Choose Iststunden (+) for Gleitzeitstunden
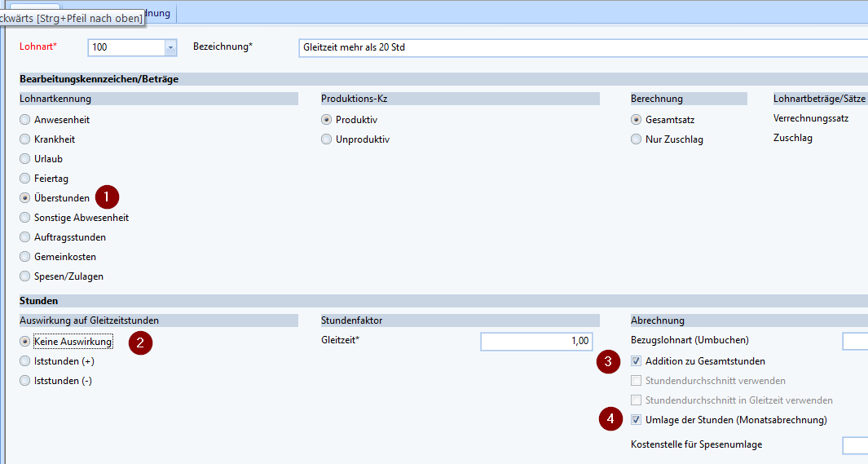Image resolution: width=868 pixels, height=464 pixels. click(x=25, y=361)
